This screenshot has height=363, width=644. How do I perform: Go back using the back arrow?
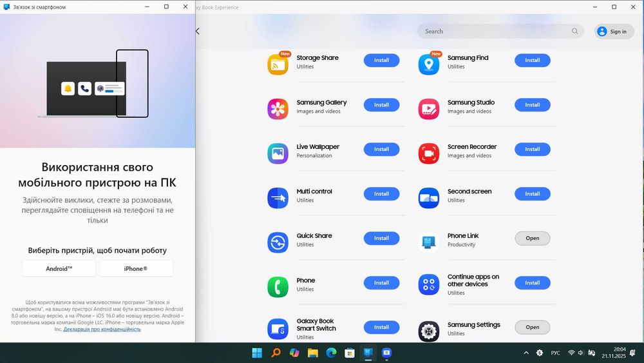pos(198,31)
